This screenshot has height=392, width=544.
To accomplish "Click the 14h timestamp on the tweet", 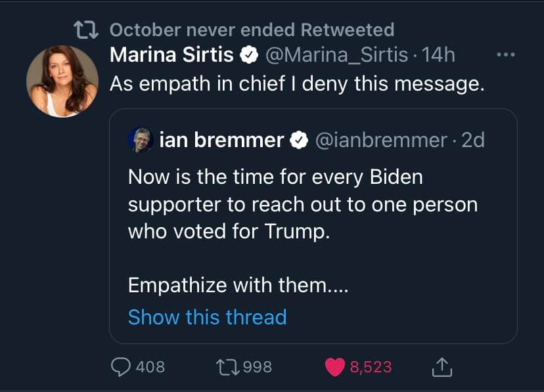I will point(438,55).
